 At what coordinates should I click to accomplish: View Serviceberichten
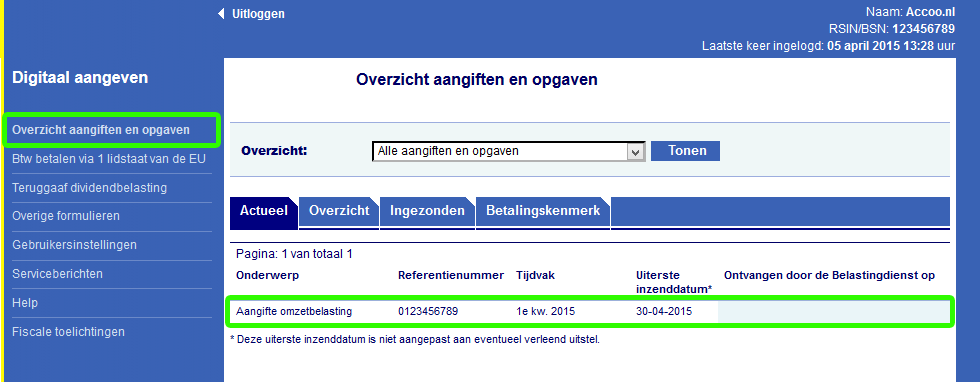coord(58,274)
